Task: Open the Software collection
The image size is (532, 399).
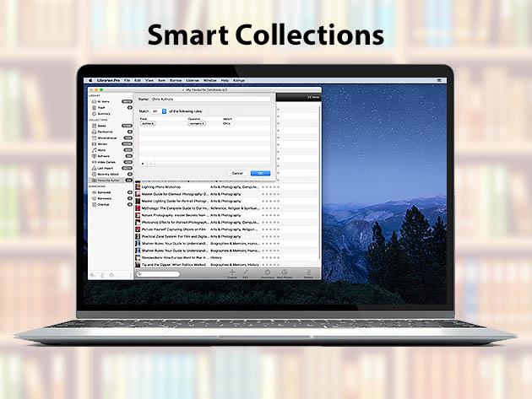Action: tap(111, 156)
